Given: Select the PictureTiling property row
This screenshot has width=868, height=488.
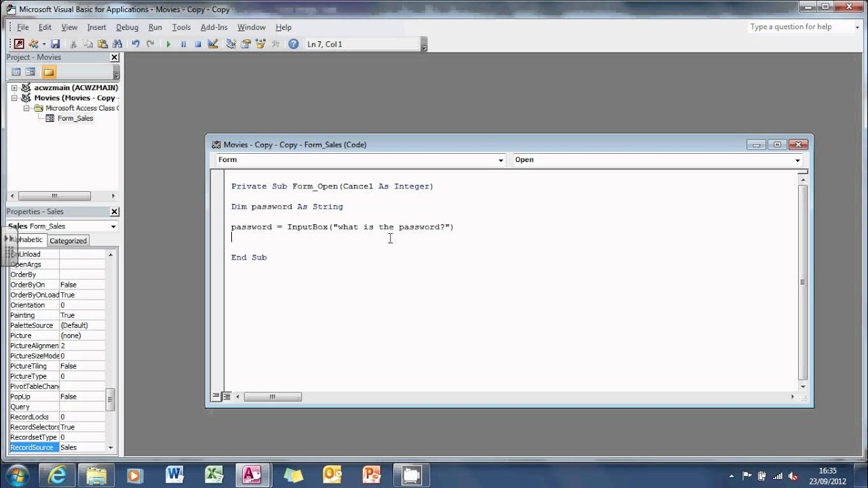Looking at the screenshot, I should (x=58, y=366).
